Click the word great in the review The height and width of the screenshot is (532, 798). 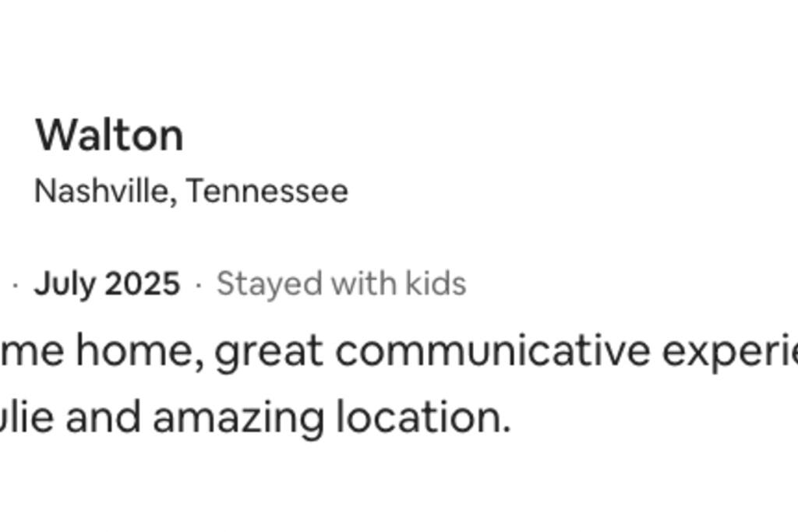pyautogui.click(x=267, y=353)
